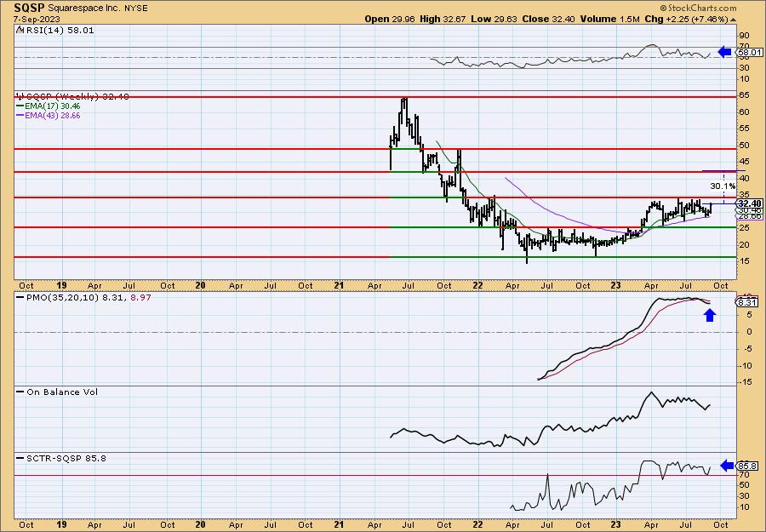Click the 55 price axis label
The height and width of the screenshot is (532, 766).
point(745,129)
